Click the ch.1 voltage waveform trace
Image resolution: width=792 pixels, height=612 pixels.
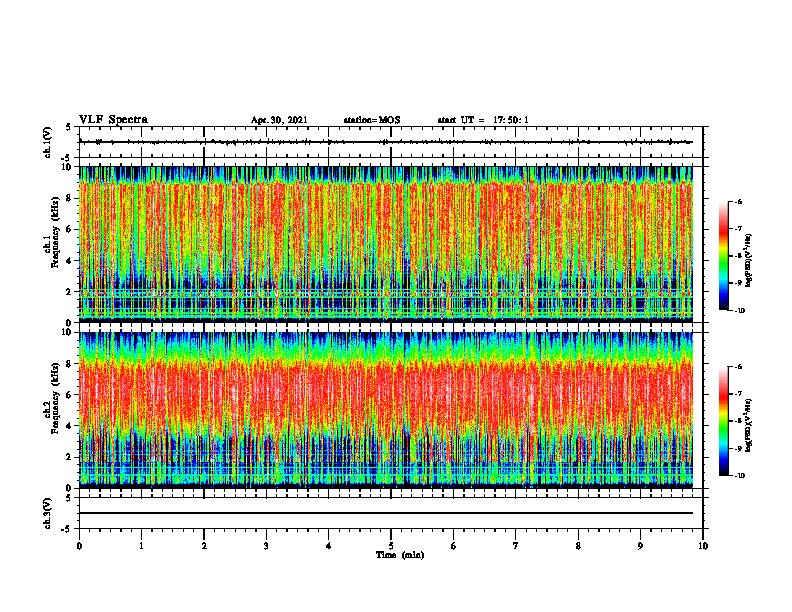[386, 142]
